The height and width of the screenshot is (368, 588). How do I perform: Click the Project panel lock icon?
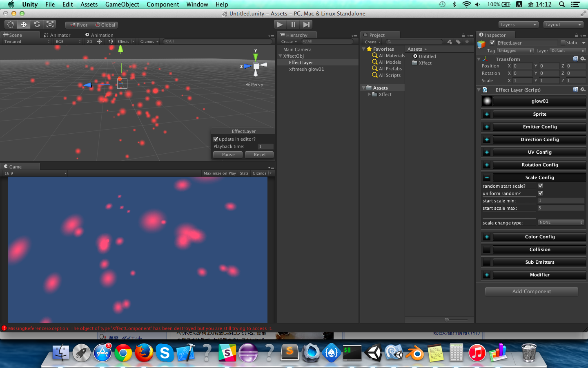463,36
